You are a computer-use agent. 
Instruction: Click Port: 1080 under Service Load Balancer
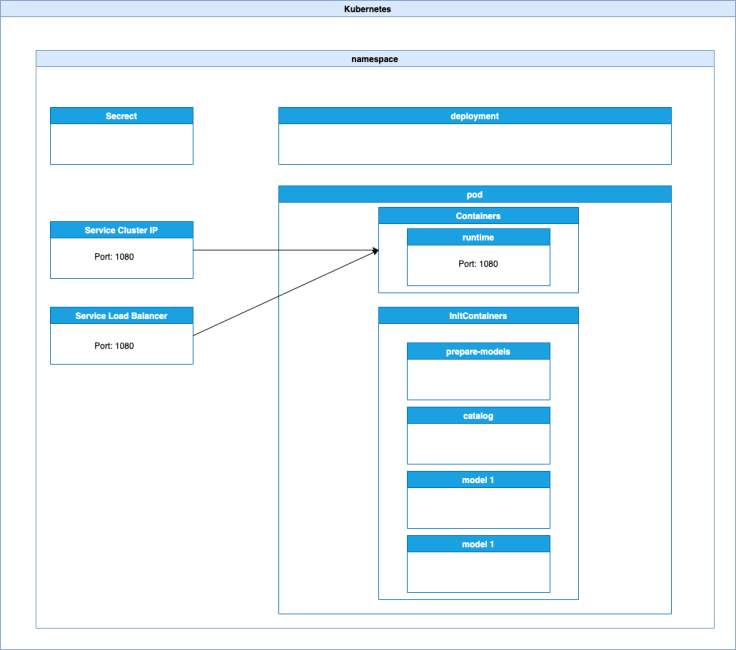[114, 346]
